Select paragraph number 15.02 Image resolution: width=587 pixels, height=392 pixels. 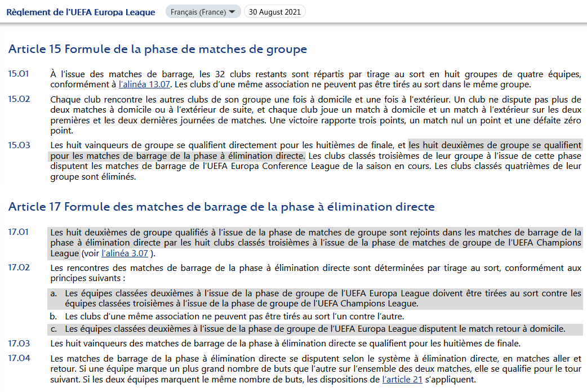(x=19, y=99)
